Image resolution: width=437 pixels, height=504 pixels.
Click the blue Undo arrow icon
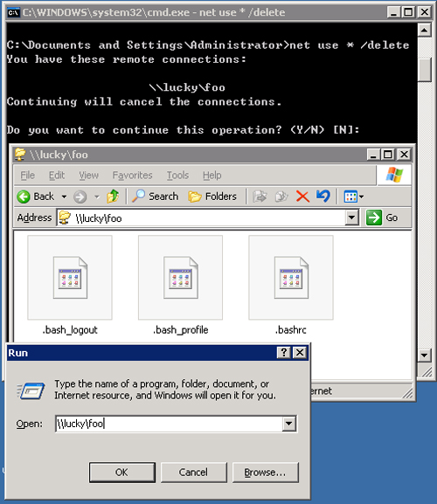[x=323, y=196]
